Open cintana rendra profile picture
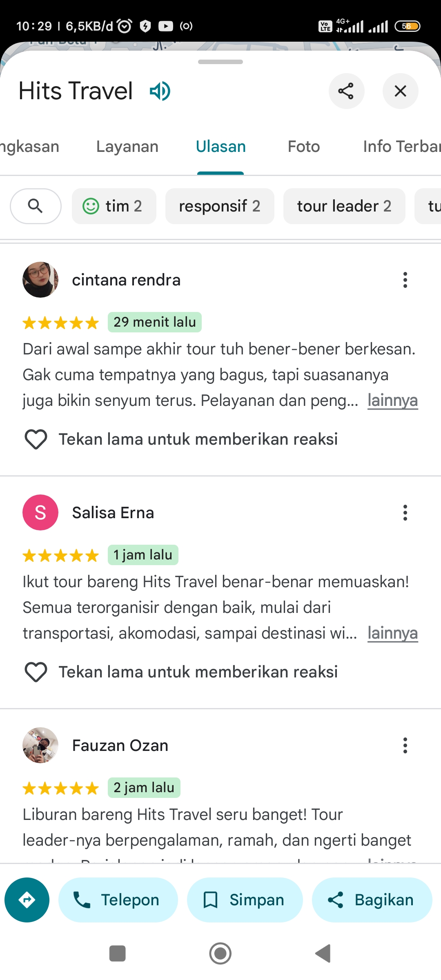The image size is (441, 980). 40,280
